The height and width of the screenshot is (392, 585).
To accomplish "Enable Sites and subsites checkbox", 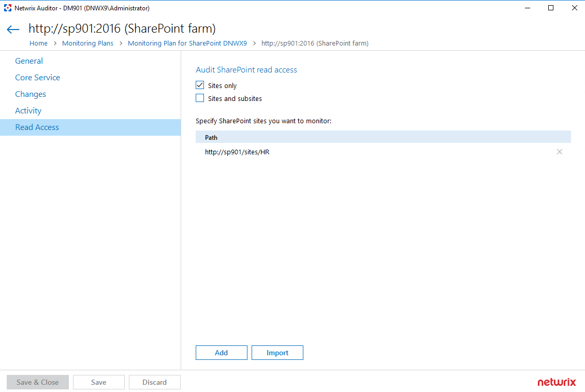I will click(x=200, y=98).
